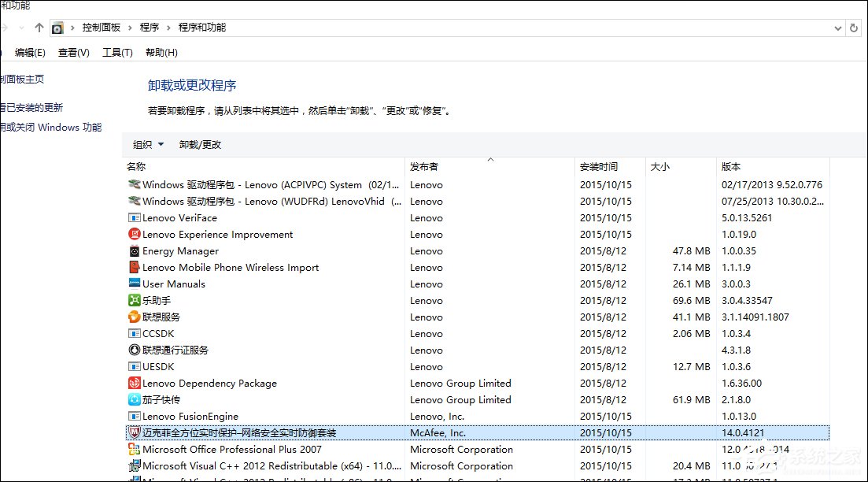
Task: Click the sort arrow on 发布者 column
Action: click(492, 160)
